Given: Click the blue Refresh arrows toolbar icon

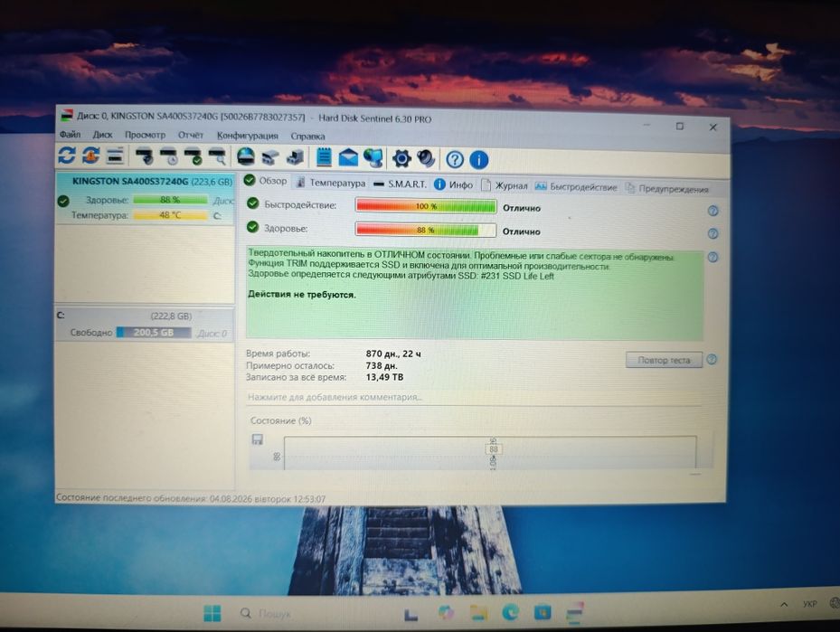Looking at the screenshot, I should [66, 156].
